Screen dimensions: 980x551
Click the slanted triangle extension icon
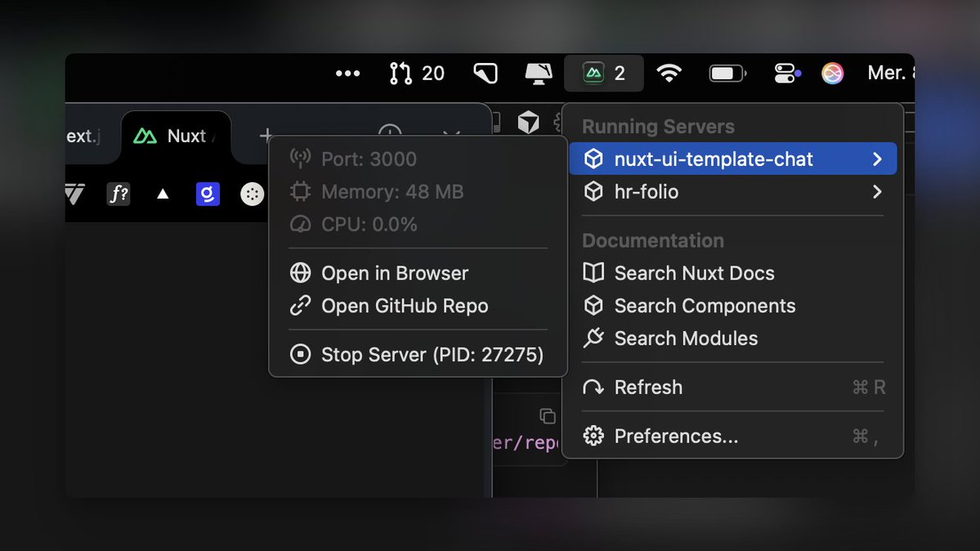(x=74, y=194)
